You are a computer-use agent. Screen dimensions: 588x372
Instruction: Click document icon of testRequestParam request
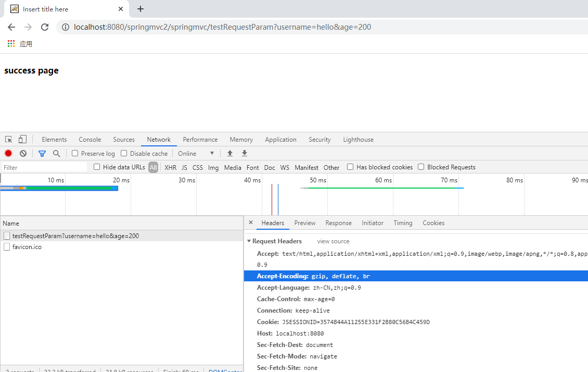tap(7, 235)
